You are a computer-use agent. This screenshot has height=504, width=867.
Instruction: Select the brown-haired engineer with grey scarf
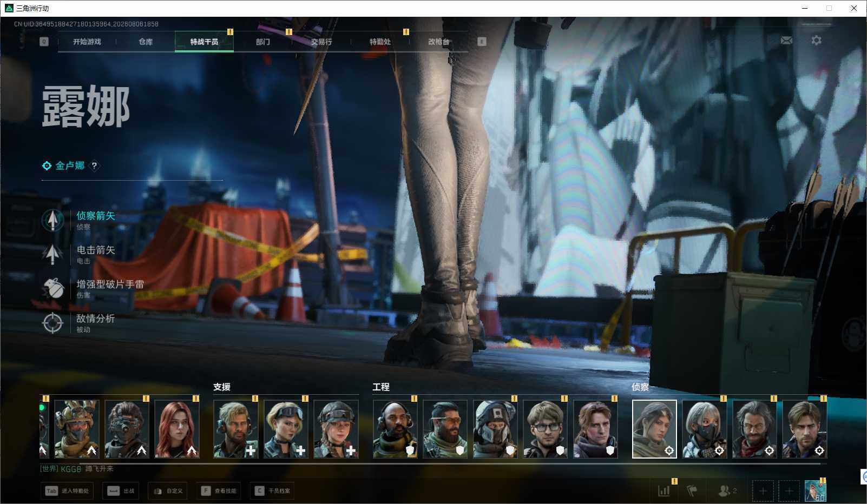tap(595, 429)
